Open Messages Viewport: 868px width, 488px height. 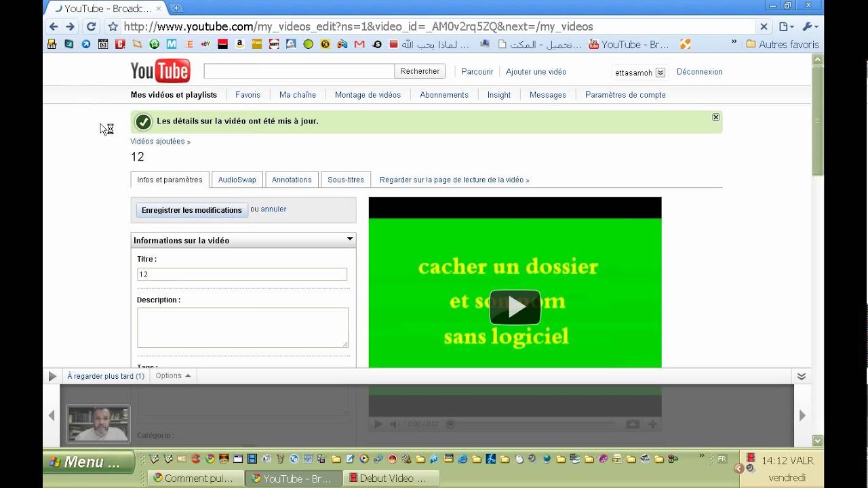(548, 95)
